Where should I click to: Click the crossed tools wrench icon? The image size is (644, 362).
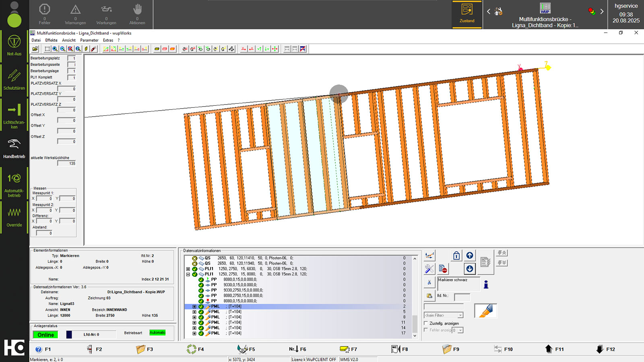429,269
